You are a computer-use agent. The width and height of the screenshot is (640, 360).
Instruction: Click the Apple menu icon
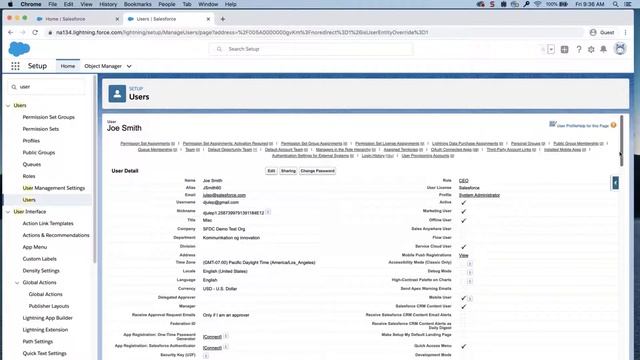pos(10,4)
